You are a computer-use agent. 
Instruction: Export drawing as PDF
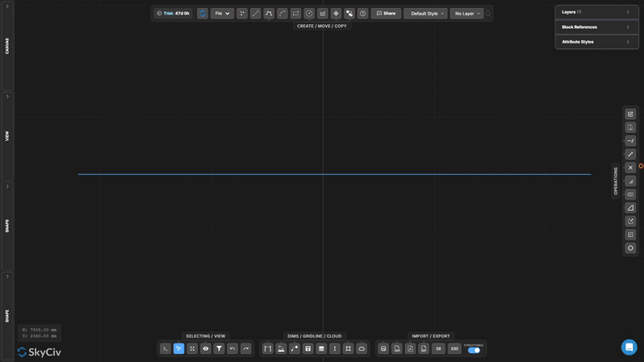click(411, 348)
